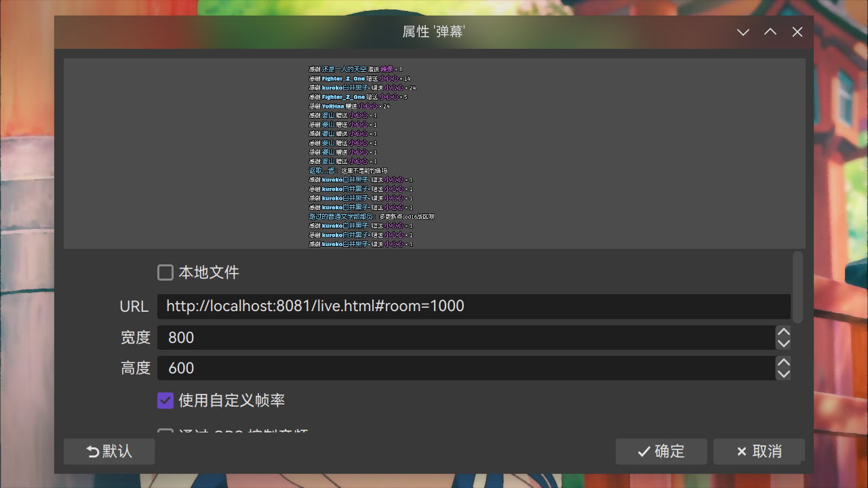The image size is (868, 488).
Task: Select the height value field showing 600
Action: [468, 368]
